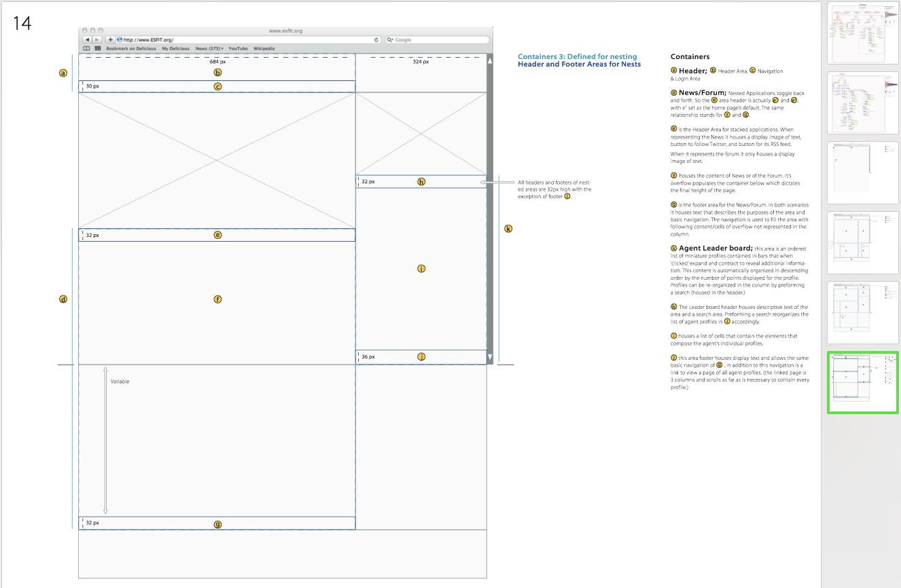Click the reload icon in the address bar
Screen dimensions: 901x588
point(376,40)
